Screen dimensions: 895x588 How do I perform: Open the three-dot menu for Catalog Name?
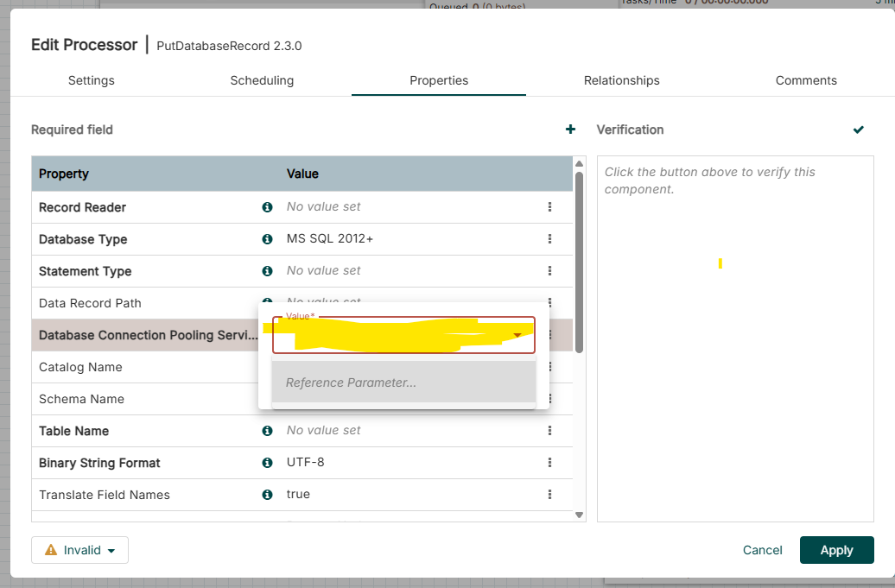click(550, 366)
